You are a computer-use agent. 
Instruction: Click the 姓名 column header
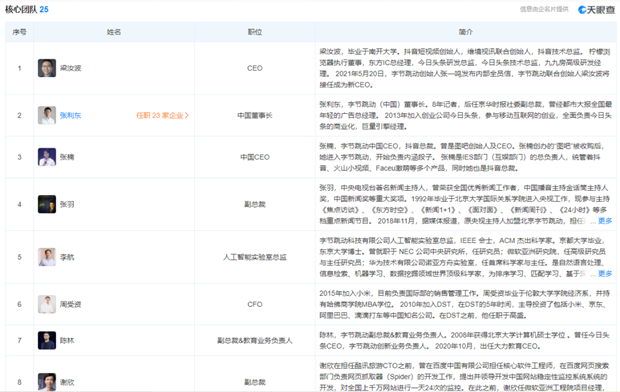pyautogui.click(x=114, y=32)
